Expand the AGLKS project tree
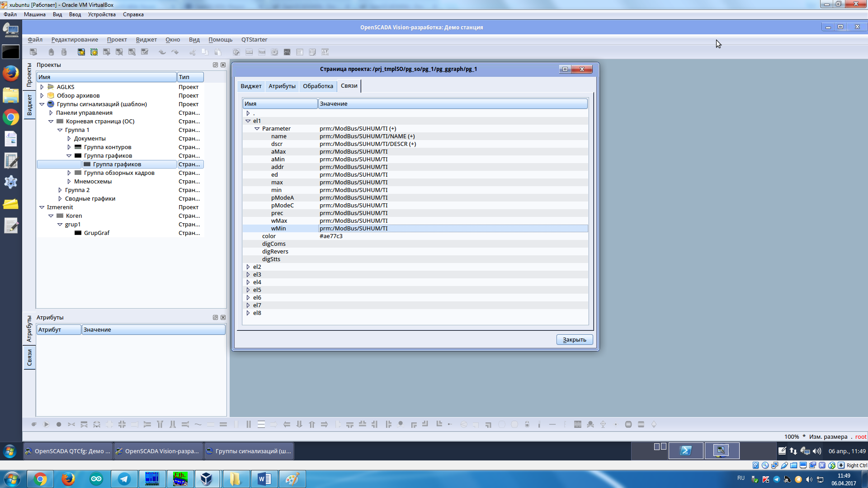Viewport: 868px width, 488px height. (x=42, y=87)
